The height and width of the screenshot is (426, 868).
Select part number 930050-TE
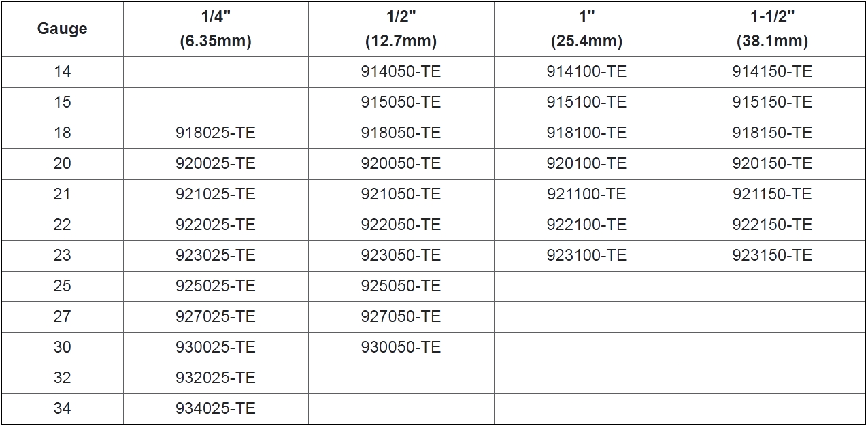point(401,347)
